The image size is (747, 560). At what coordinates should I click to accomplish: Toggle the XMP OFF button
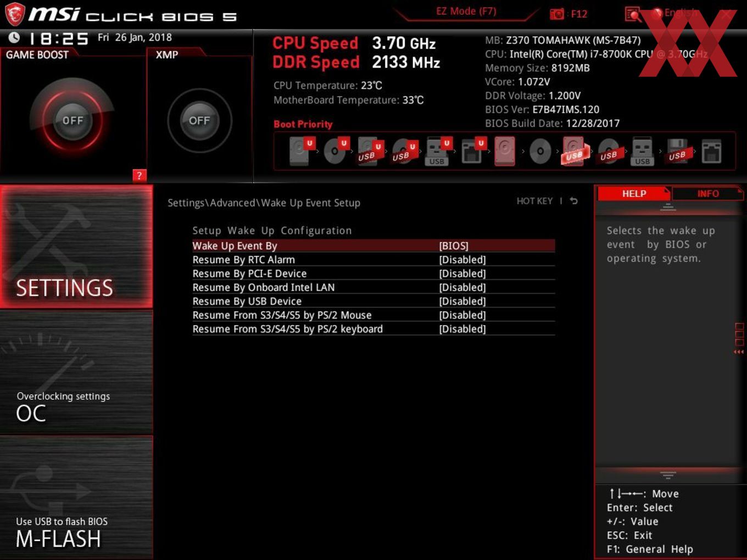point(199,120)
